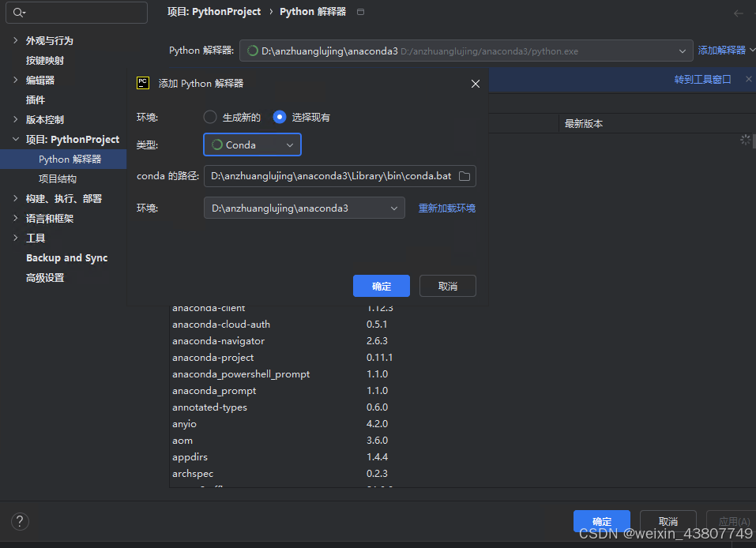Expand the 编辑器 tree node
Screen dimensions: 756x548
pos(16,80)
